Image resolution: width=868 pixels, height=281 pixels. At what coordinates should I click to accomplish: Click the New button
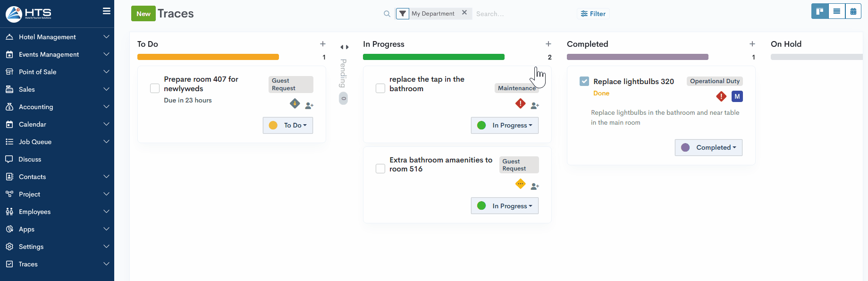pyautogui.click(x=143, y=14)
